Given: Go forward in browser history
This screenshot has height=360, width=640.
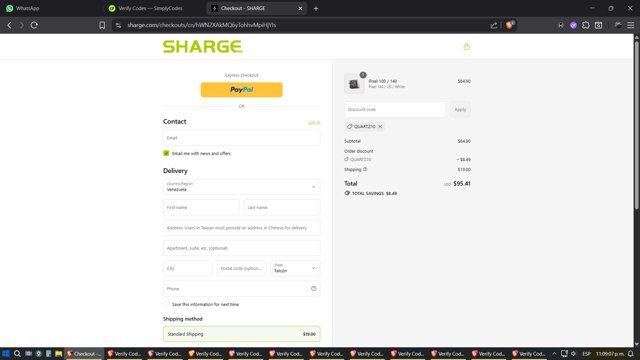Looking at the screenshot, I should pos(22,25).
